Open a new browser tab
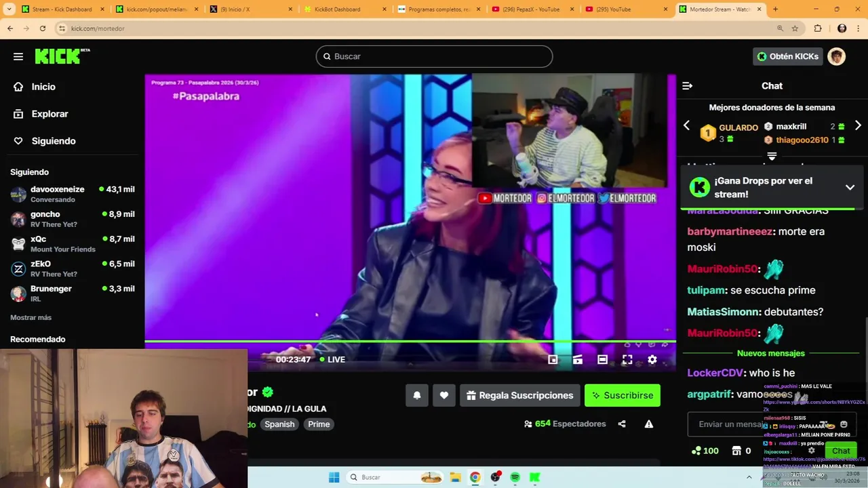Image resolution: width=868 pixels, height=488 pixels. pos(776,9)
